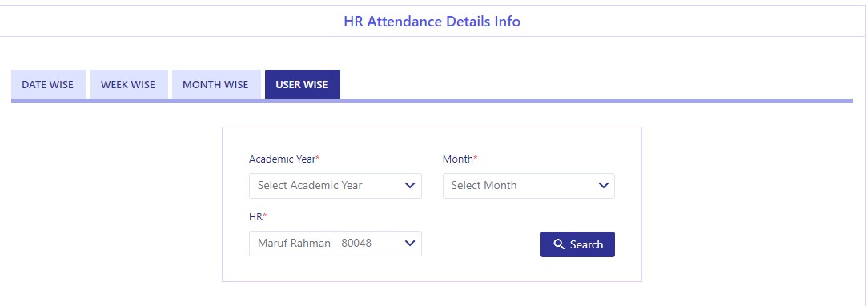Click the 'Maruf Rahman - 80048' selected value
The image size is (868, 306).
pyautogui.click(x=315, y=243)
